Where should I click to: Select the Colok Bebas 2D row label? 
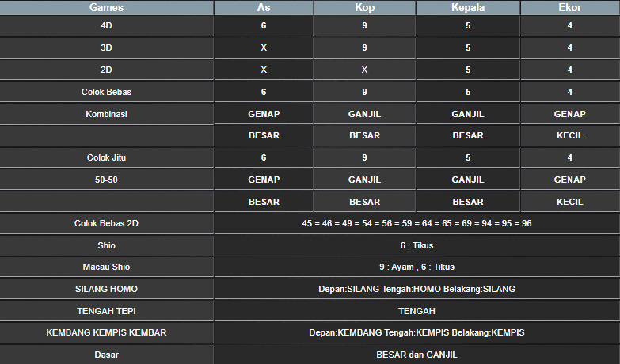106,223
